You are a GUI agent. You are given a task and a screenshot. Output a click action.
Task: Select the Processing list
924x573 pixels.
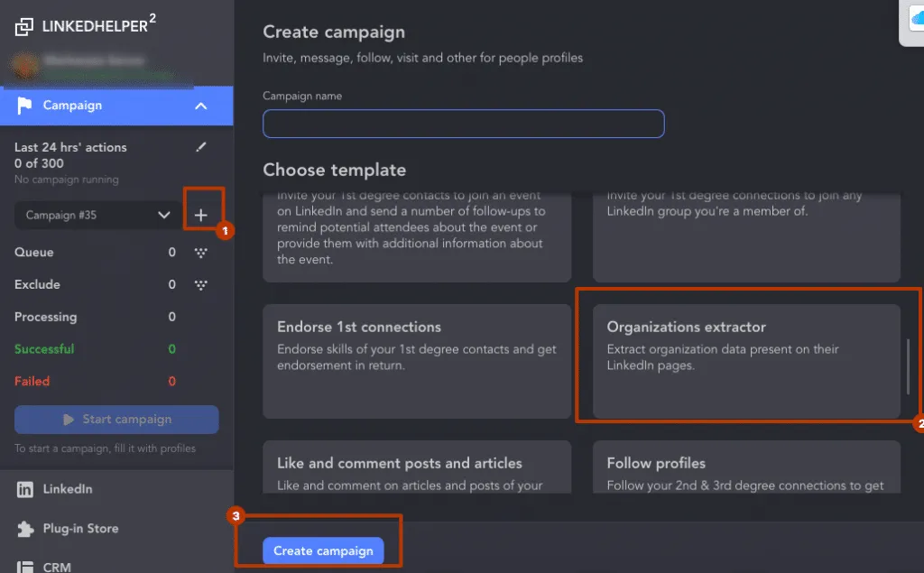tap(46, 317)
